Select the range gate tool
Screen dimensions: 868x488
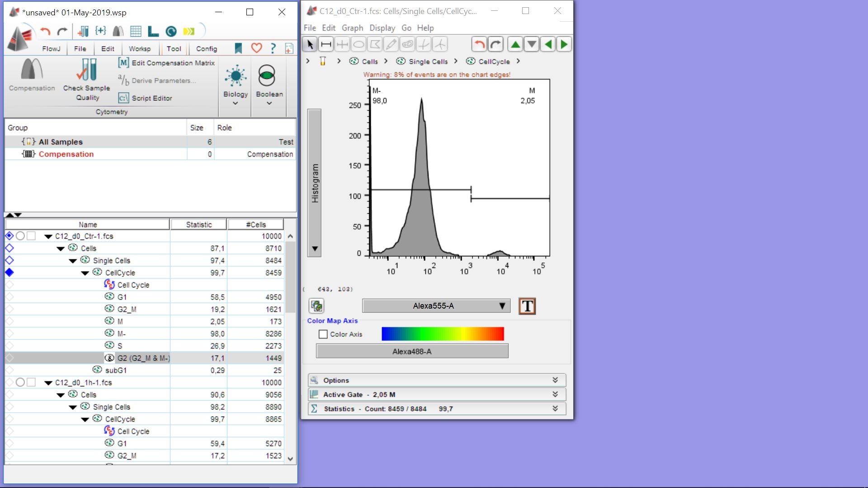[326, 44]
